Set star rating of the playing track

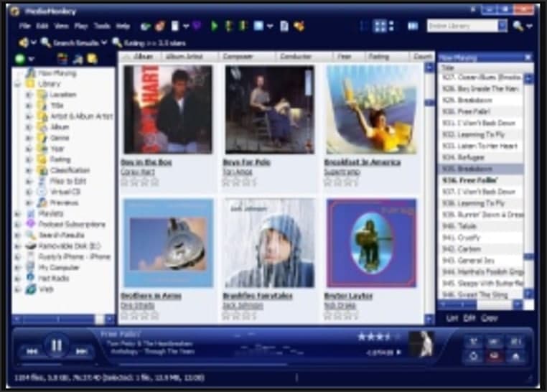click(x=379, y=337)
